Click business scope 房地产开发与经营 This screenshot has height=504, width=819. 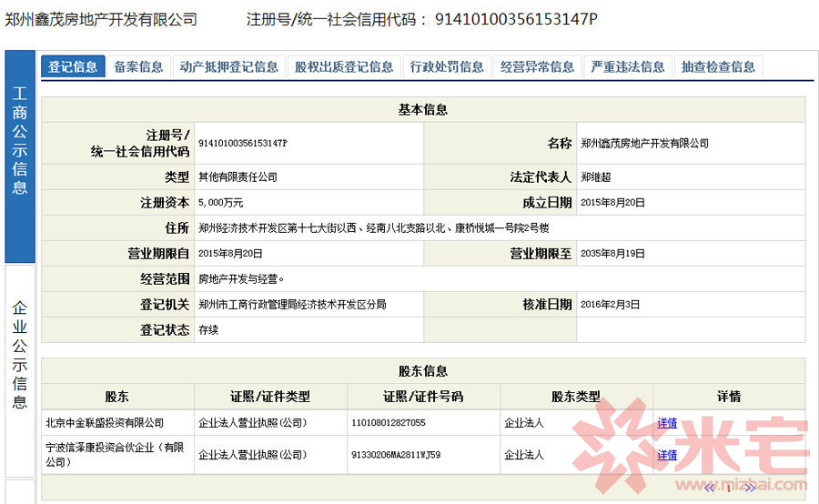point(241,279)
